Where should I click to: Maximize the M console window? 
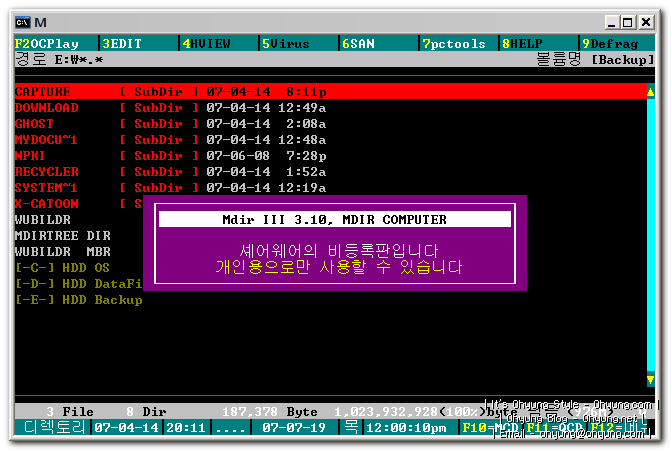click(x=628, y=22)
